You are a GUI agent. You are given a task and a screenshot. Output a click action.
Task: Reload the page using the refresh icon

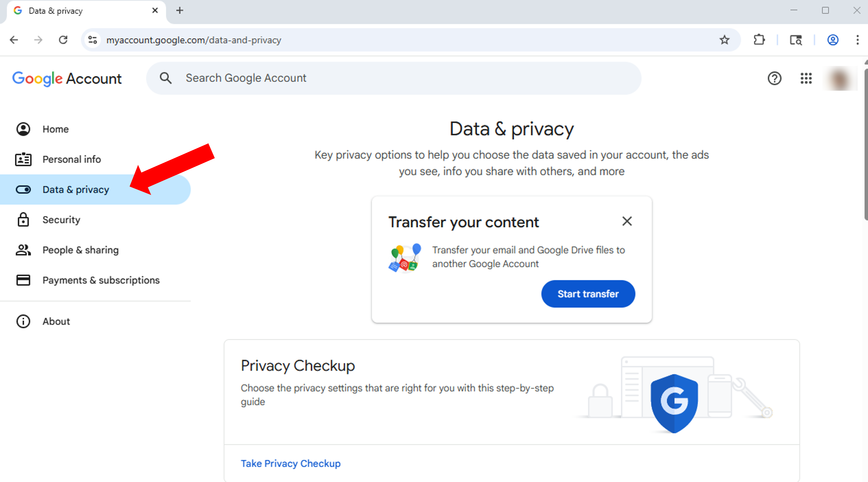(x=63, y=40)
